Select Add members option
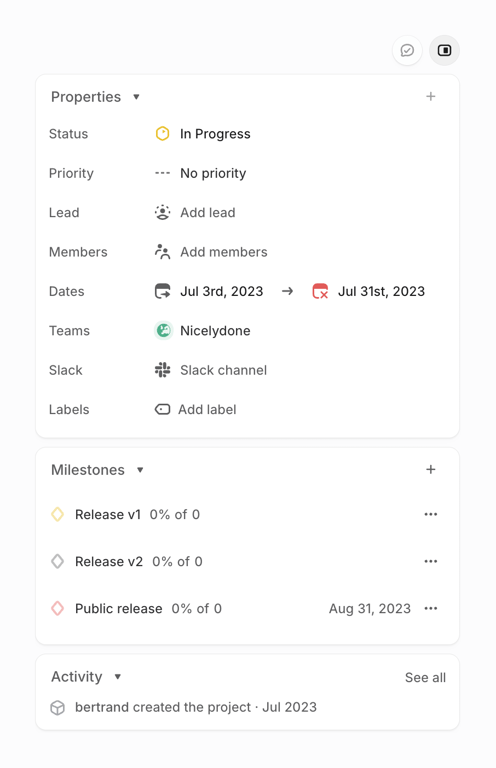This screenshot has height=768, width=496. tap(211, 252)
